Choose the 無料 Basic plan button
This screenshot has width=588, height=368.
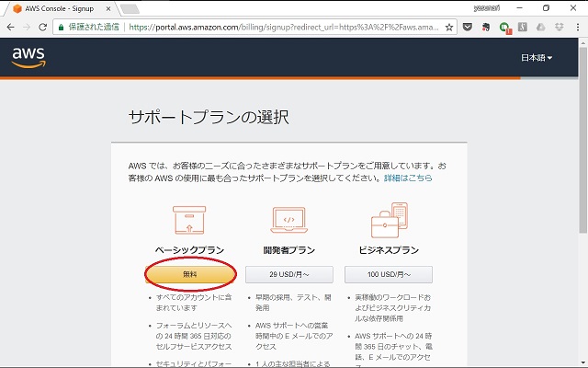pyautogui.click(x=190, y=274)
